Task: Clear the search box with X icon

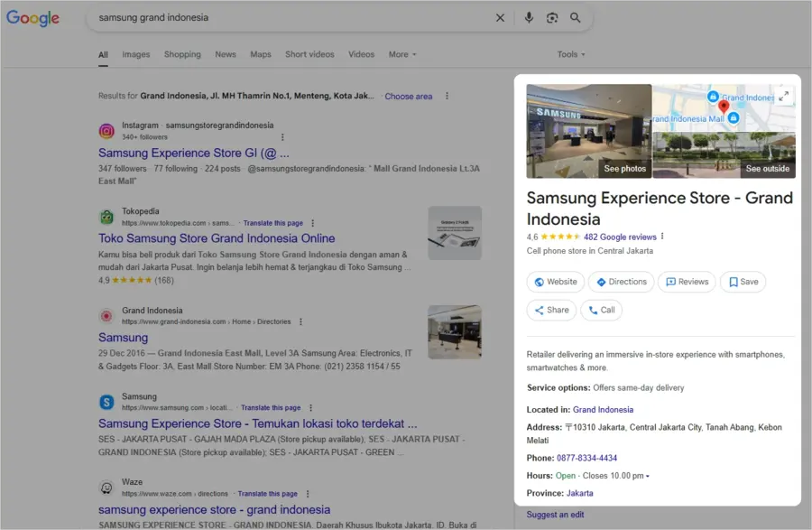Action: [500, 18]
